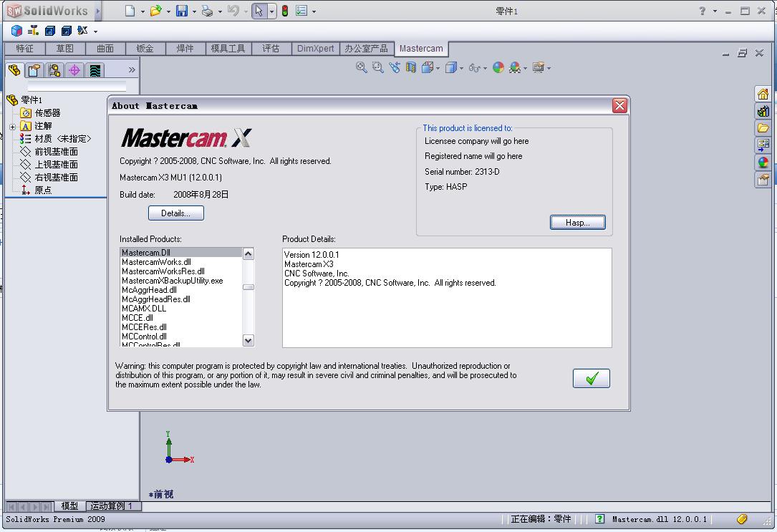The height and width of the screenshot is (532, 777).
Task: Switch to the 钣金 tab
Action: click(145, 49)
